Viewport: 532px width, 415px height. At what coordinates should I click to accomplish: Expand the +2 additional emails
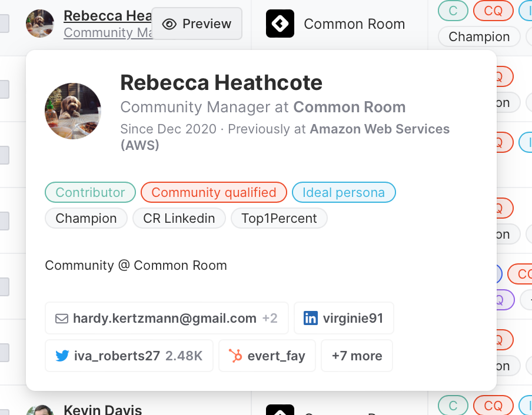tap(270, 318)
